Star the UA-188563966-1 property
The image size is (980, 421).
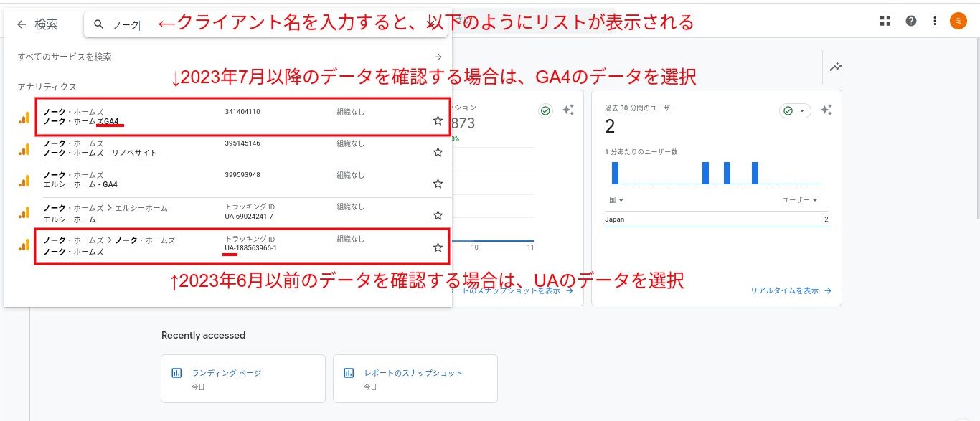pyautogui.click(x=438, y=247)
